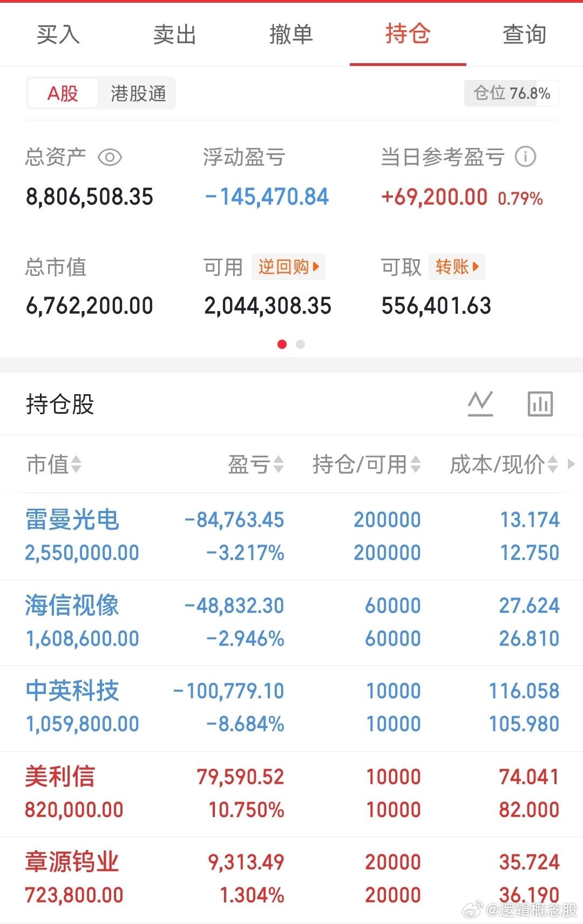Viewport: 583px width, 924px height.
Task: Open the 查询 tab
Action: pyautogui.click(x=525, y=35)
